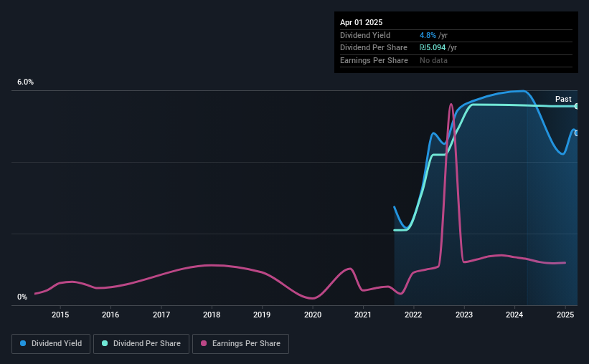
Task: Click the pink Earnings Per Share legend dot
Action: (204, 343)
